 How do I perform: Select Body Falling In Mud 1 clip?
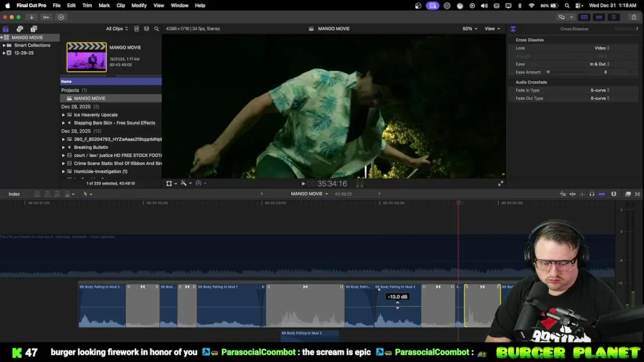(229, 306)
